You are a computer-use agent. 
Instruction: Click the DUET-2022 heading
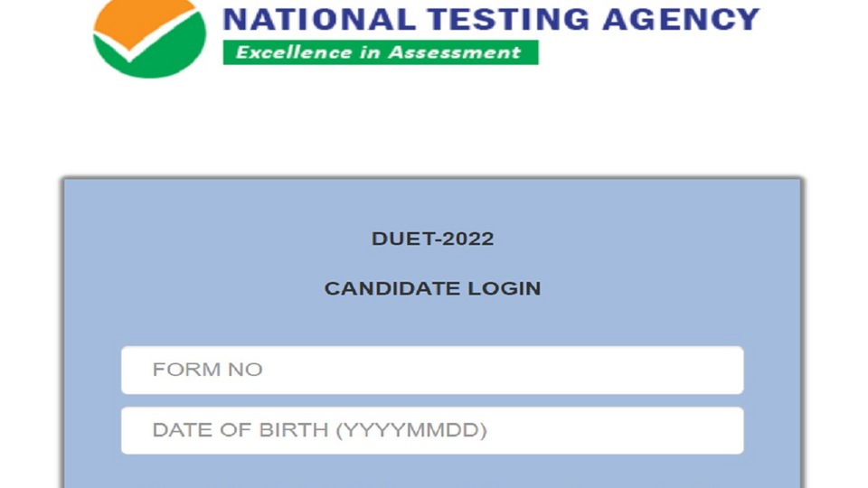[432, 239]
